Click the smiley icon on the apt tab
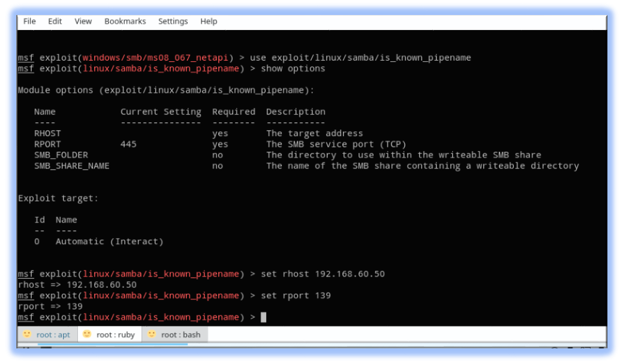Viewport: 623px width, 364px height. (x=27, y=334)
